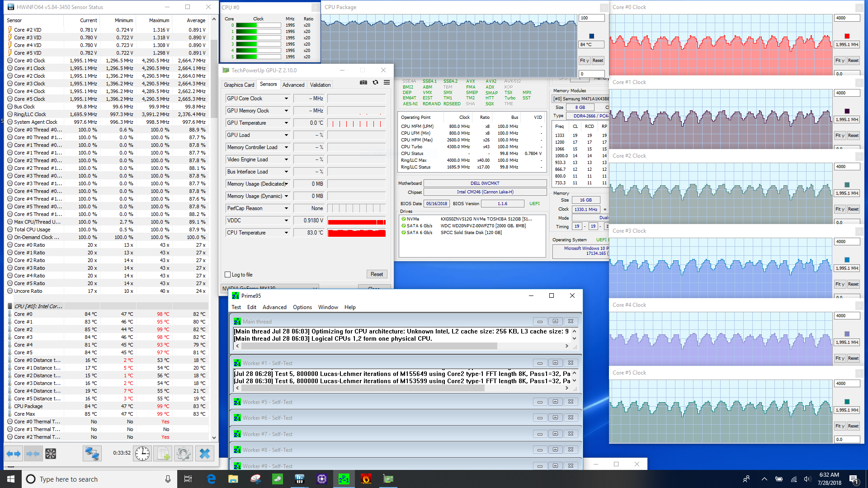Expand the VDDC sensor dropdown
This screenshot has height=488, width=868.
click(x=286, y=221)
